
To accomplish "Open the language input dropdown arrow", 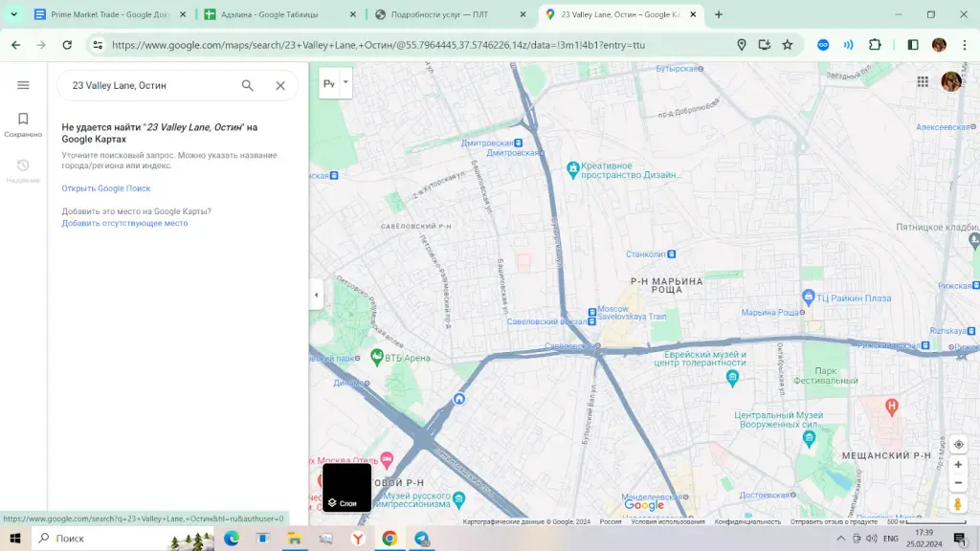I will (x=345, y=82).
